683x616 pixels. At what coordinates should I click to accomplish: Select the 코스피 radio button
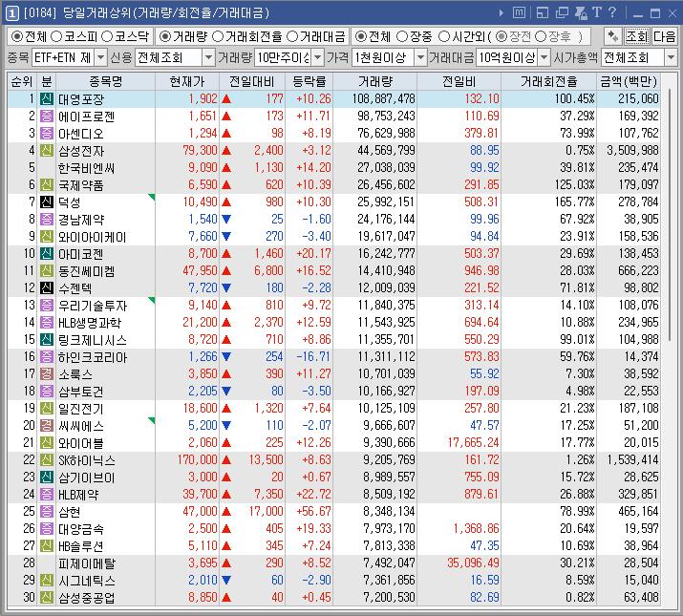click(x=56, y=36)
